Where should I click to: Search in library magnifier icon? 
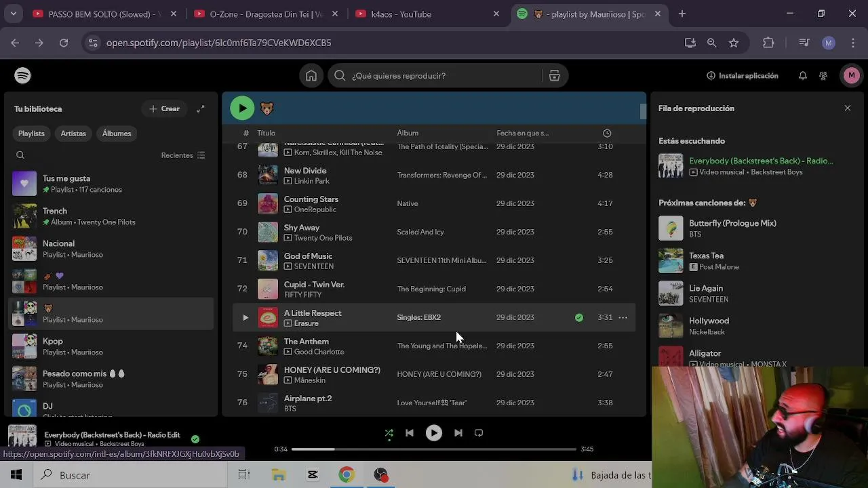tap(20, 155)
